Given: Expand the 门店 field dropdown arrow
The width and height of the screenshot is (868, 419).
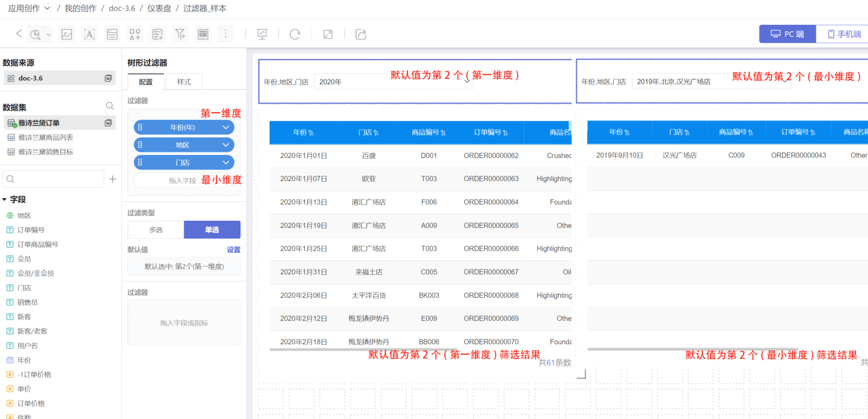Looking at the screenshot, I should pyautogui.click(x=226, y=163).
